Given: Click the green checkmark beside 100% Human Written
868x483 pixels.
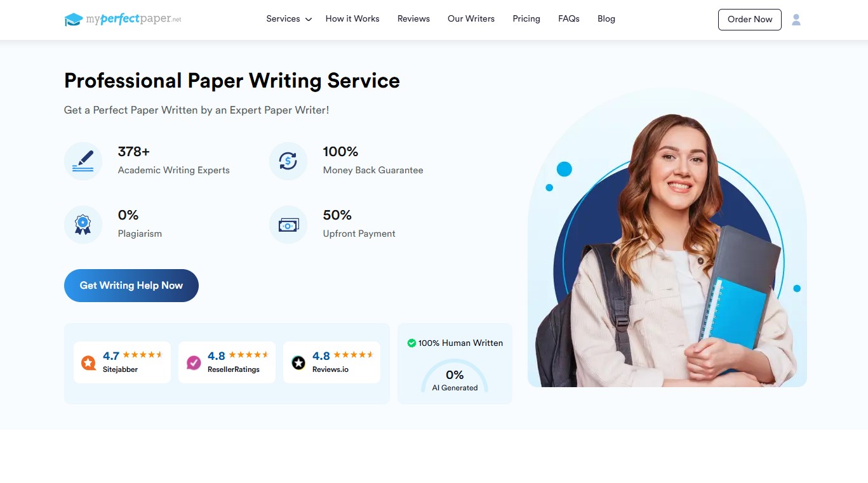Looking at the screenshot, I should 411,343.
